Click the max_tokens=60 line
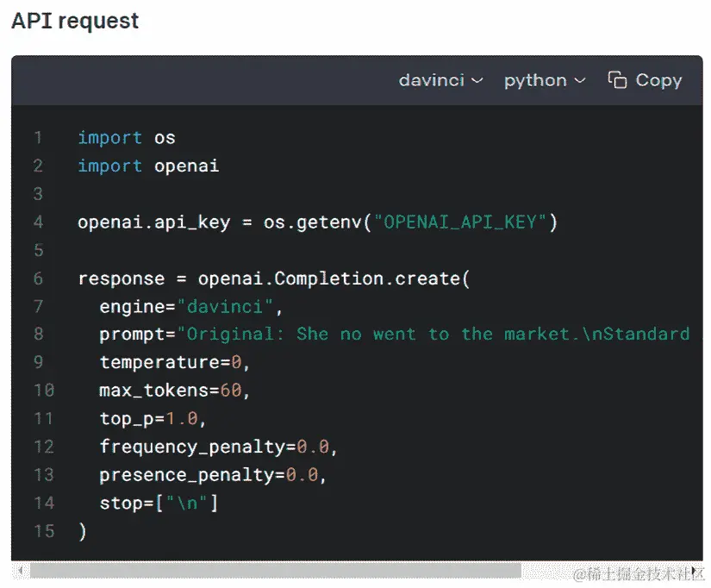 click(x=175, y=391)
